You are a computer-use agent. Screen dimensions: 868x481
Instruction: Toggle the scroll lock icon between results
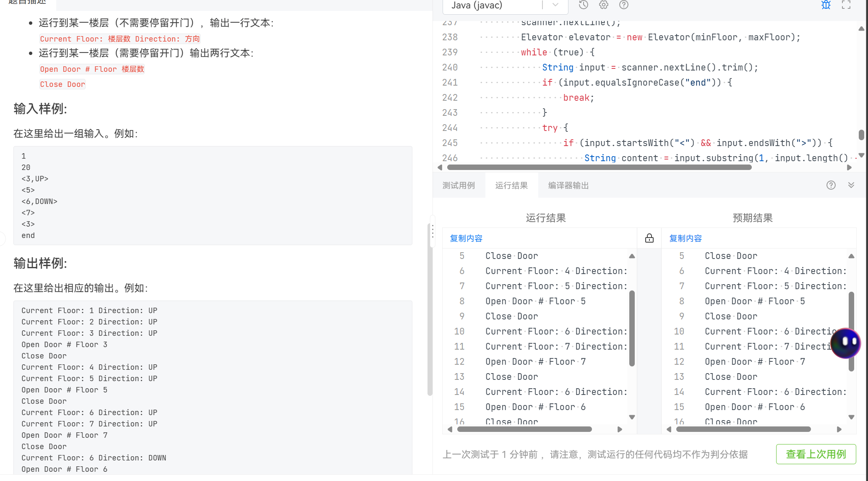[649, 238]
